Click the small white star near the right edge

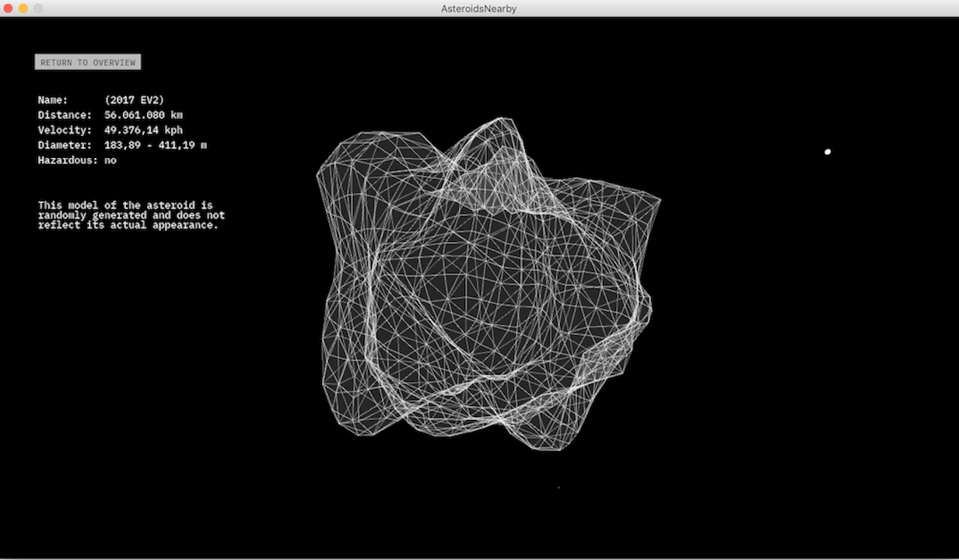[x=827, y=152]
